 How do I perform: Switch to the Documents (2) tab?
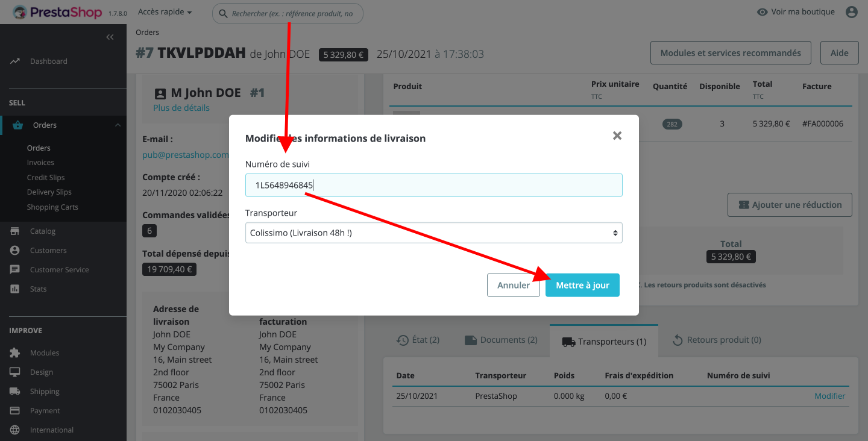(x=500, y=340)
